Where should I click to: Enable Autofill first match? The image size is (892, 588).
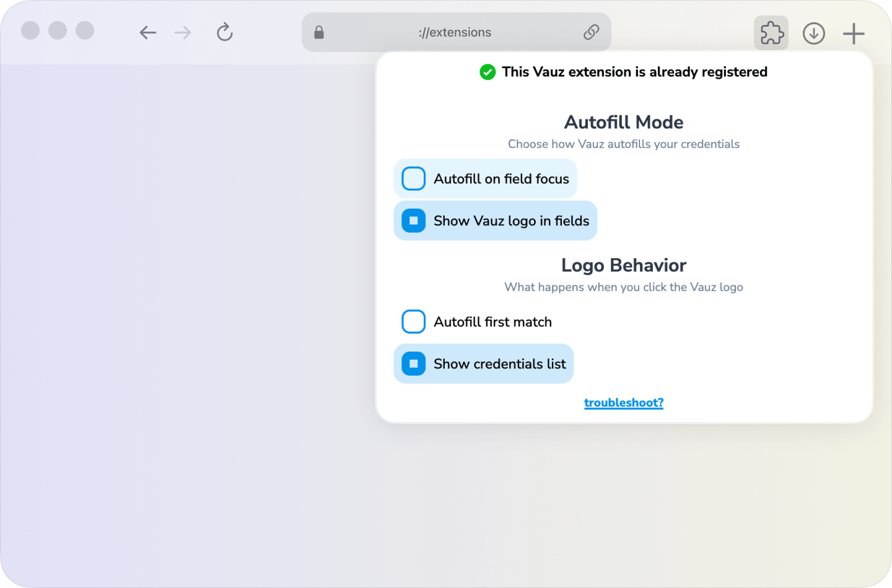tap(413, 322)
